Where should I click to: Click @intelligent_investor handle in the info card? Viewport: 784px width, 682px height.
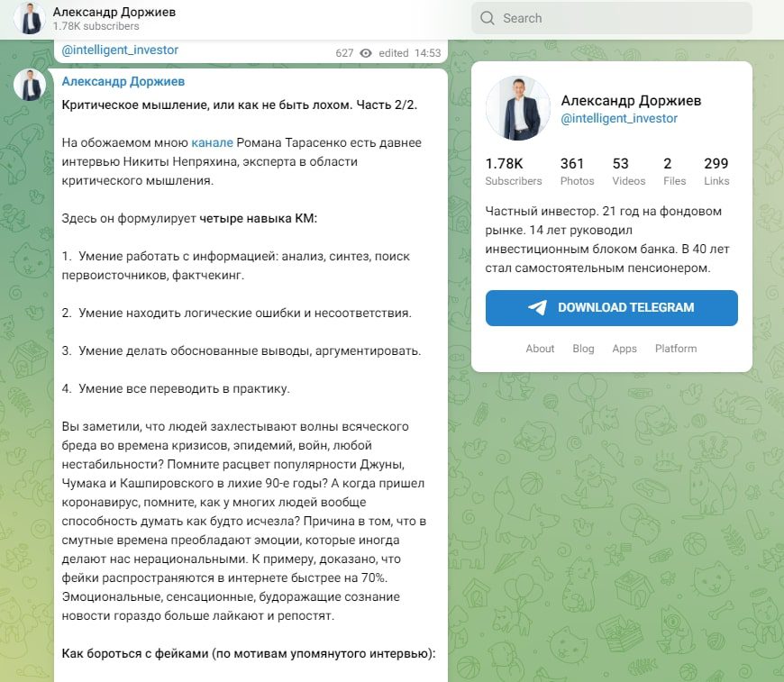[619, 118]
